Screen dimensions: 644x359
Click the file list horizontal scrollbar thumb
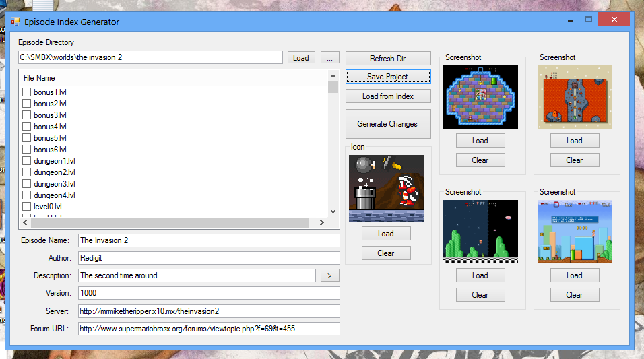pyautogui.click(x=170, y=223)
